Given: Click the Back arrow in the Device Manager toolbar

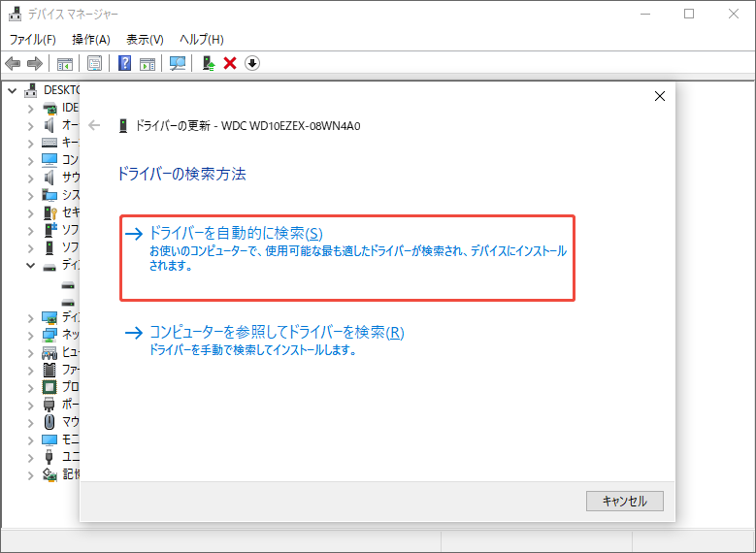Looking at the screenshot, I should [x=13, y=63].
